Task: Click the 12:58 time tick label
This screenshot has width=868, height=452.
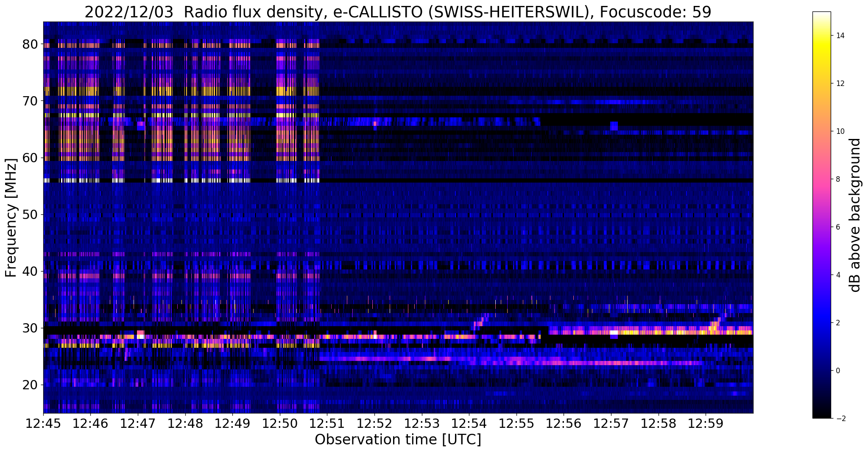Action: point(659,423)
